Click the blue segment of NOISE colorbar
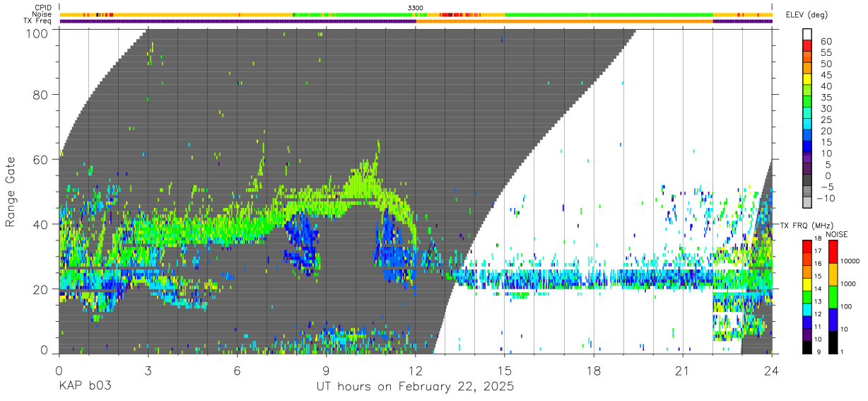The image size is (868, 401). pyautogui.click(x=833, y=320)
